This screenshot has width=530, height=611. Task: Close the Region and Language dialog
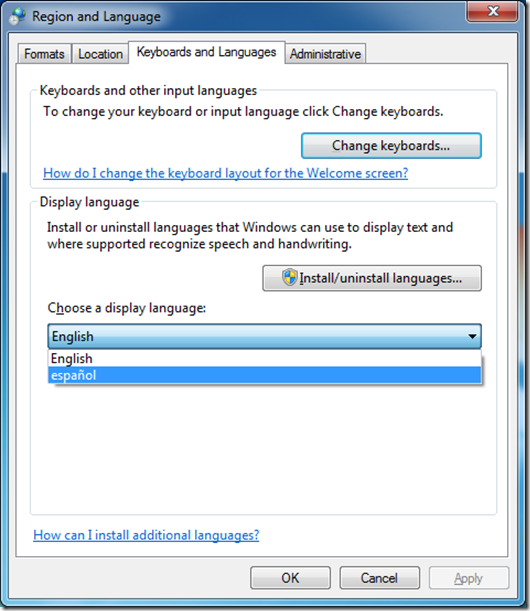(x=493, y=11)
